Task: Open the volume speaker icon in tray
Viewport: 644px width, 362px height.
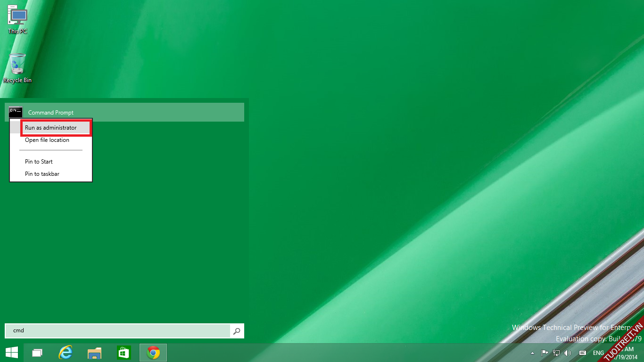Action: point(568,353)
